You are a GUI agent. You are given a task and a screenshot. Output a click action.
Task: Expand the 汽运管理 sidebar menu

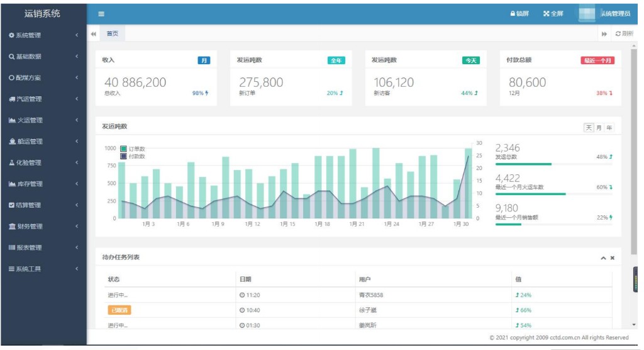(43, 99)
